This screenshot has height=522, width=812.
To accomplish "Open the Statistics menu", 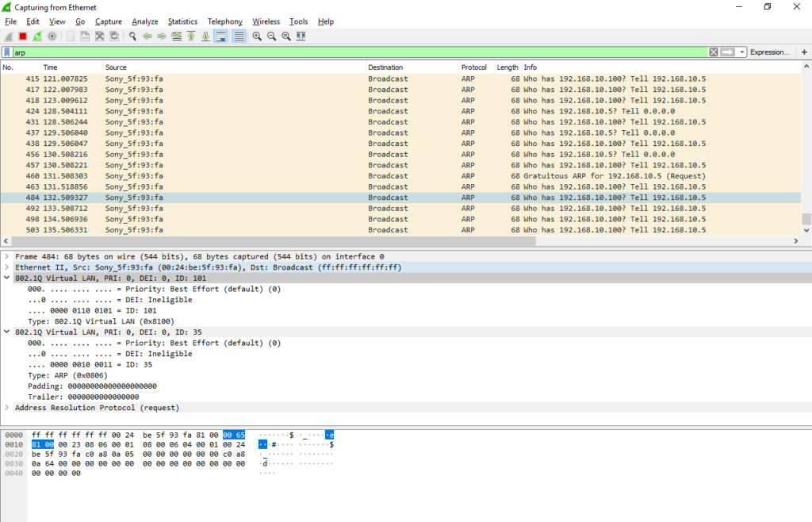I will [x=182, y=21].
